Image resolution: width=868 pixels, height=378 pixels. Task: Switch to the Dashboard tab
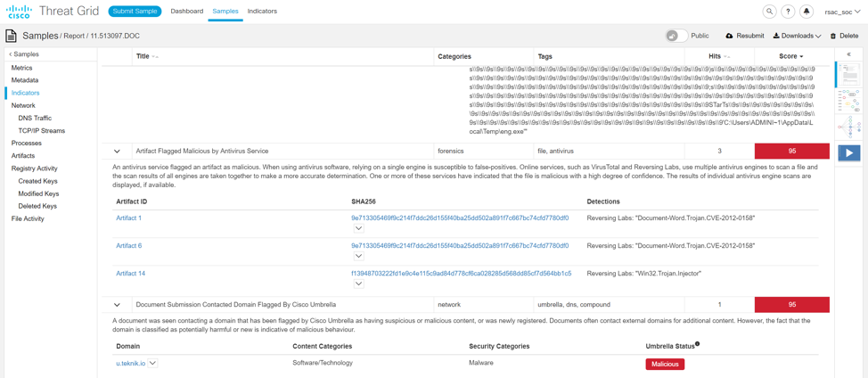187,12
